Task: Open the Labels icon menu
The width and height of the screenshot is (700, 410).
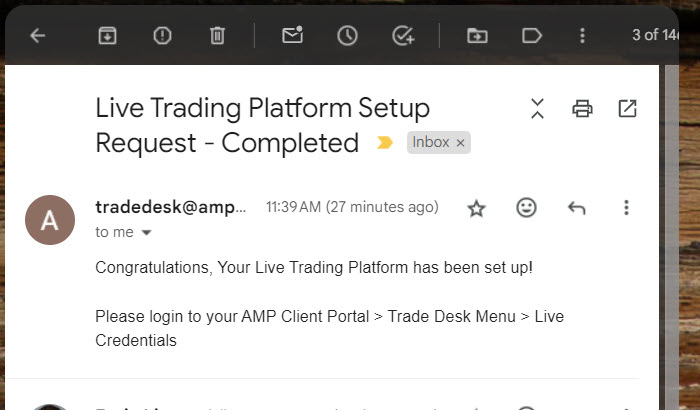Action: tap(532, 35)
